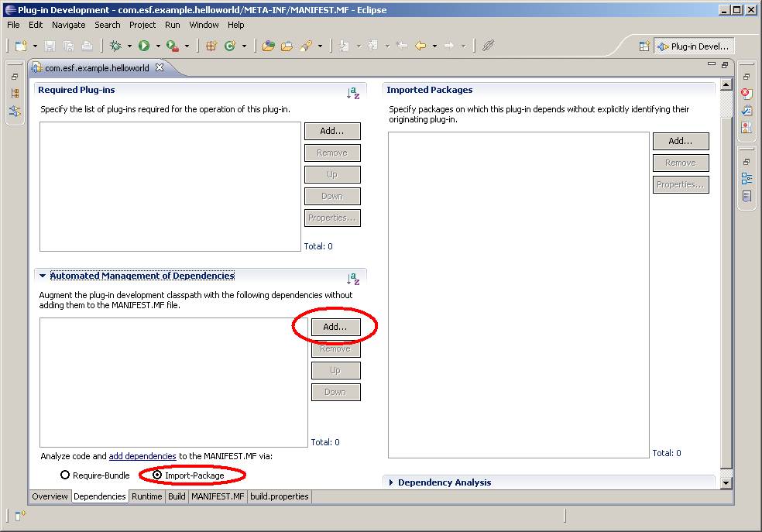This screenshot has width=762, height=532.
Task: Click the New Java Class icon
Action: pyautogui.click(x=230, y=46)
